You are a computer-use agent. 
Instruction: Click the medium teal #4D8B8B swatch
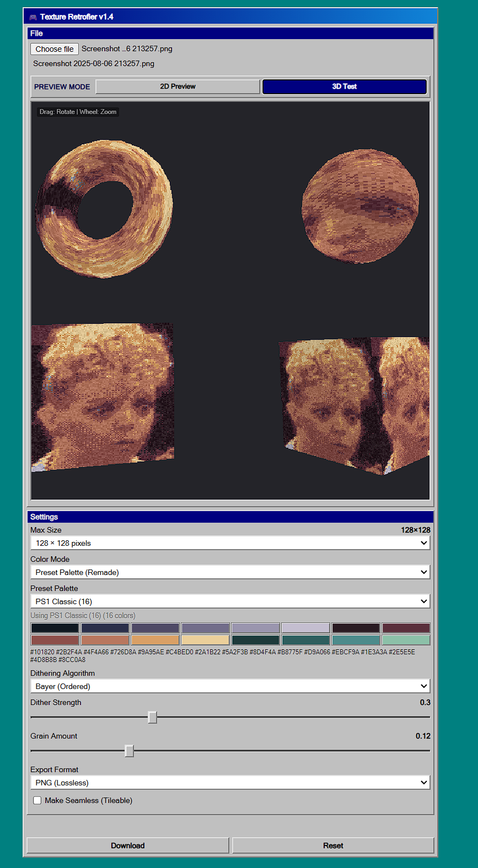356,640
